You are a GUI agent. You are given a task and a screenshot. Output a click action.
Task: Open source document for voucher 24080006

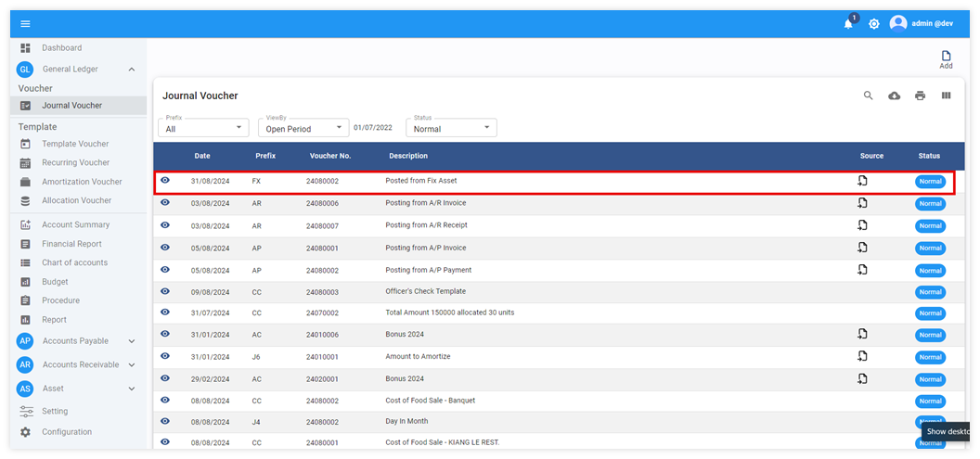coord(862,203)
